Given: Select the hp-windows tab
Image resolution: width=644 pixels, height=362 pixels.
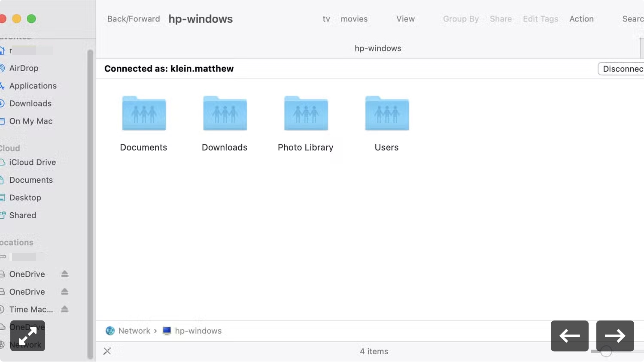Looking at the screenshot, I should [x=378, y=48].
